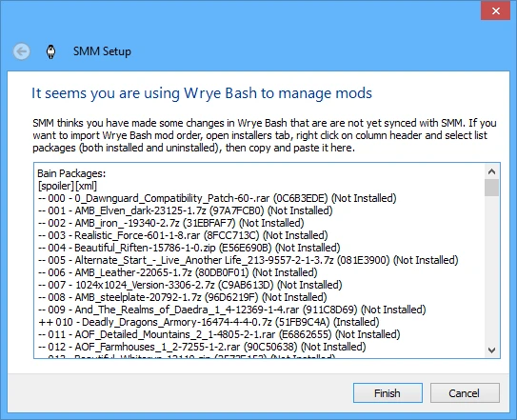The image size is (517, 420).
Task: Click the Finish button
Action: pyautogui.click(x=388, y=393)
